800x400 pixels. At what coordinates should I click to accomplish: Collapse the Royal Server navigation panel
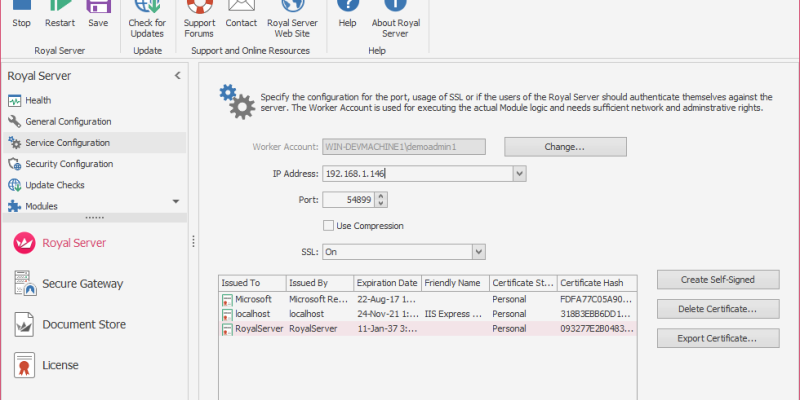pos(177,75)
